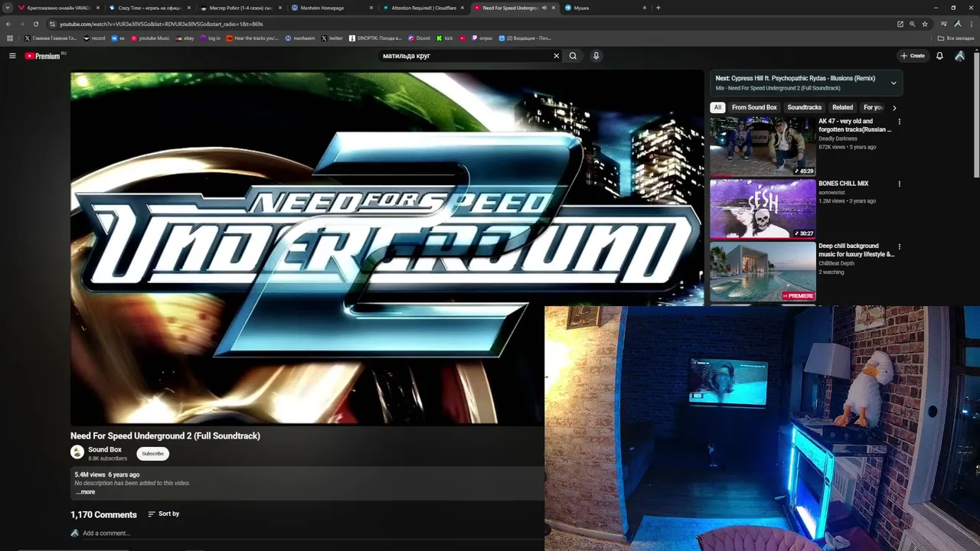Mute the Need For Speed tab audio
Viewport: 980px width, 551px height.
544,8
